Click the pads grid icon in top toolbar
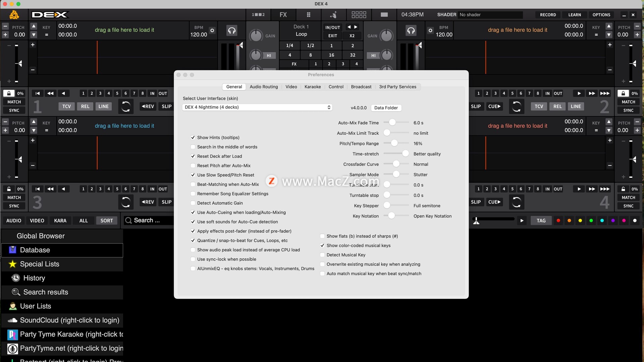The width and height of the screenshot is (644, 362). 359,14
